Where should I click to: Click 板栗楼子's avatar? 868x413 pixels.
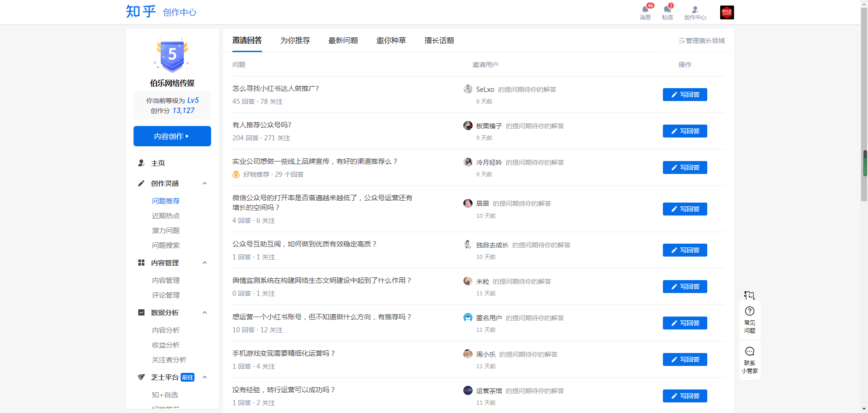(x=468, y=126)
